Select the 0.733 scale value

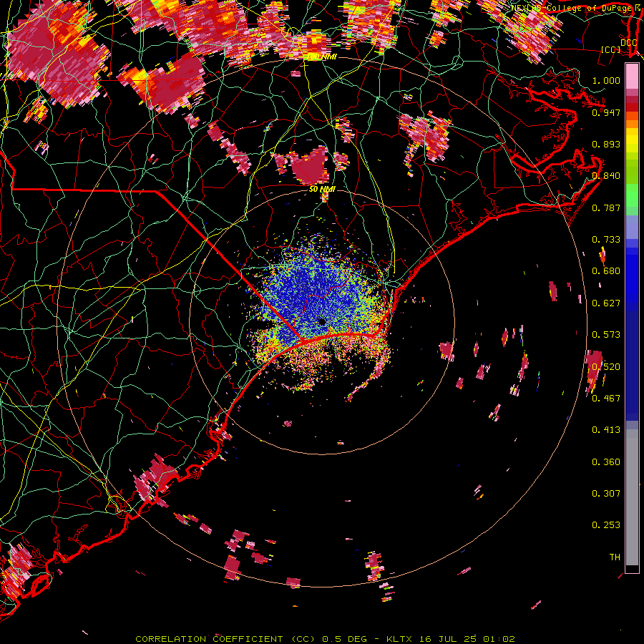tap(606, 239)
